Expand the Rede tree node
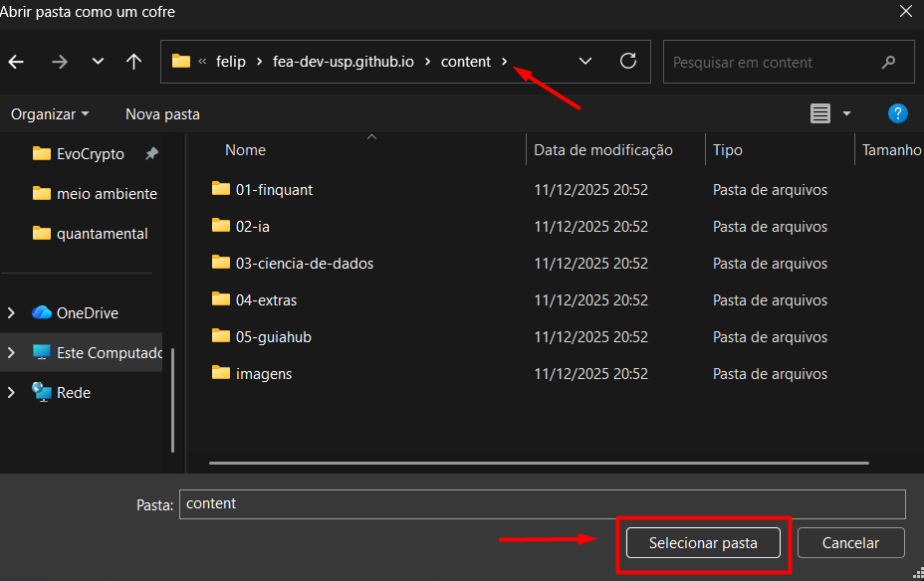 point(11,393)
